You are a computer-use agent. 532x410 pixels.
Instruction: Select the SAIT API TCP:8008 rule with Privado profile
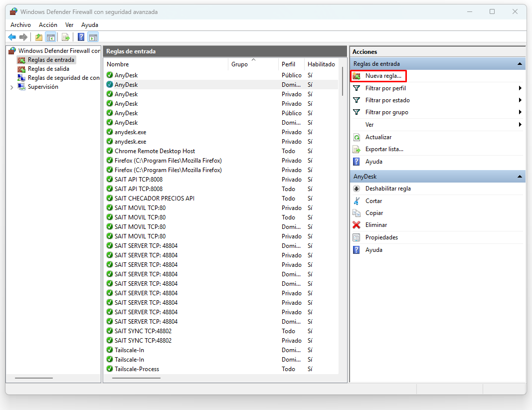[221, 179]
